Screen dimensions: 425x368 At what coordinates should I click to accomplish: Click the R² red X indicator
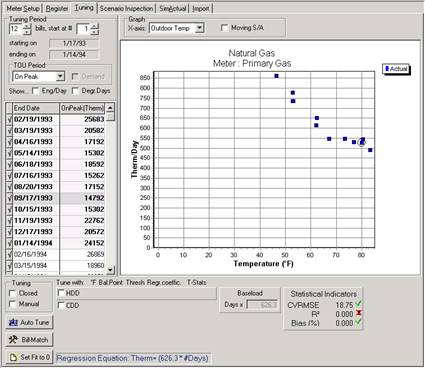[359, 313]
